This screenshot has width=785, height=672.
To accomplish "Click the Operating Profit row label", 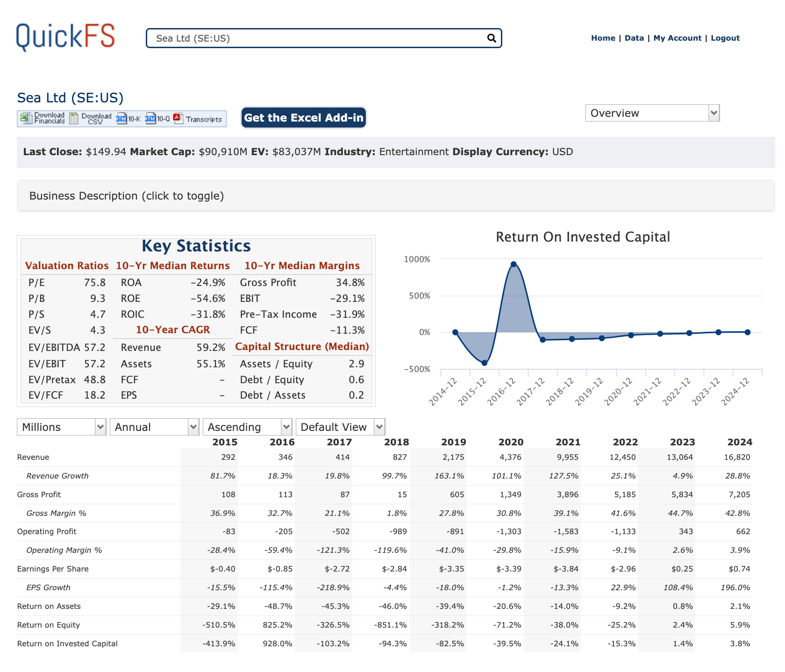I will click(47, 531).
